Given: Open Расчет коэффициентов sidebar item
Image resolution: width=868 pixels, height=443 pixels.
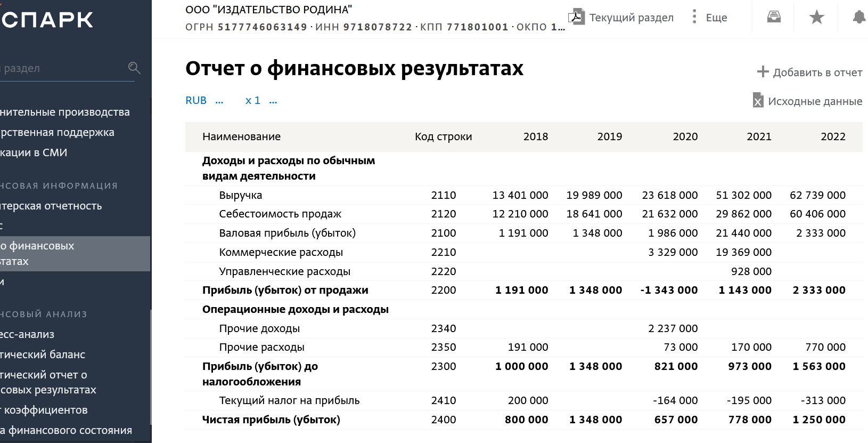Looking at the screenshot, I should pyautogui.click(x=44, y=410).
